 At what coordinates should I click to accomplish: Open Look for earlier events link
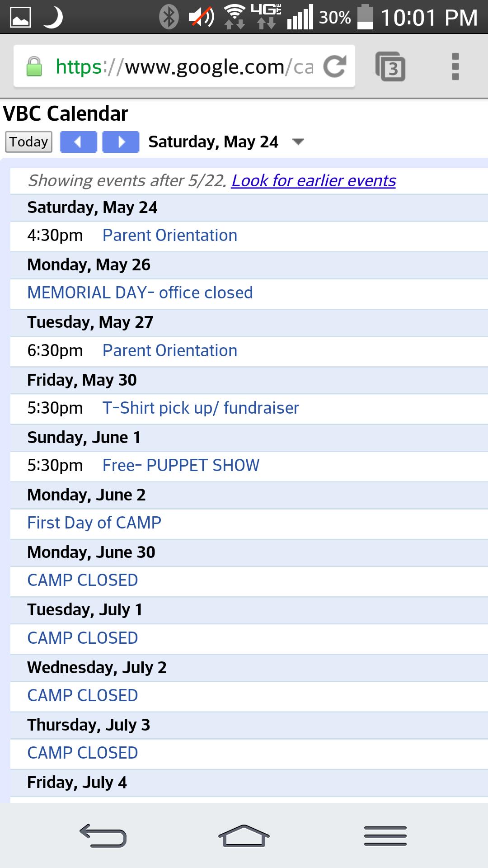pyautogui.click(x=314, y=181)
